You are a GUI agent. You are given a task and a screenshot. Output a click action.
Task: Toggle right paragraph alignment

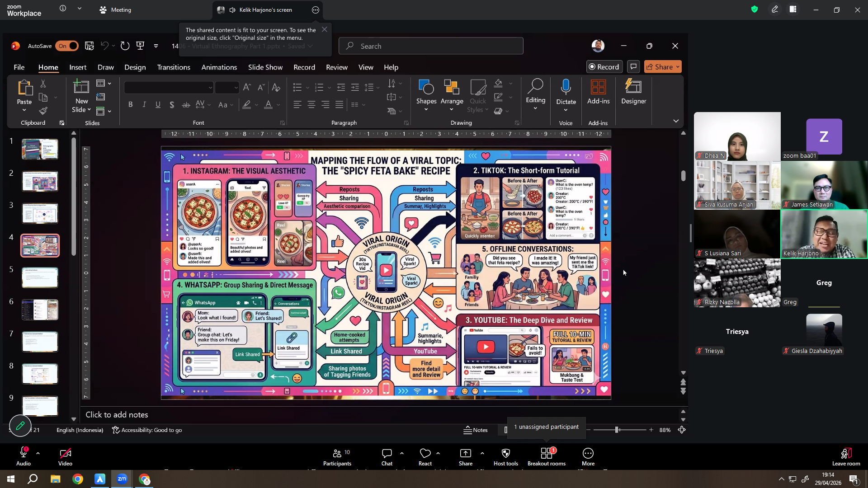[325, 105]
